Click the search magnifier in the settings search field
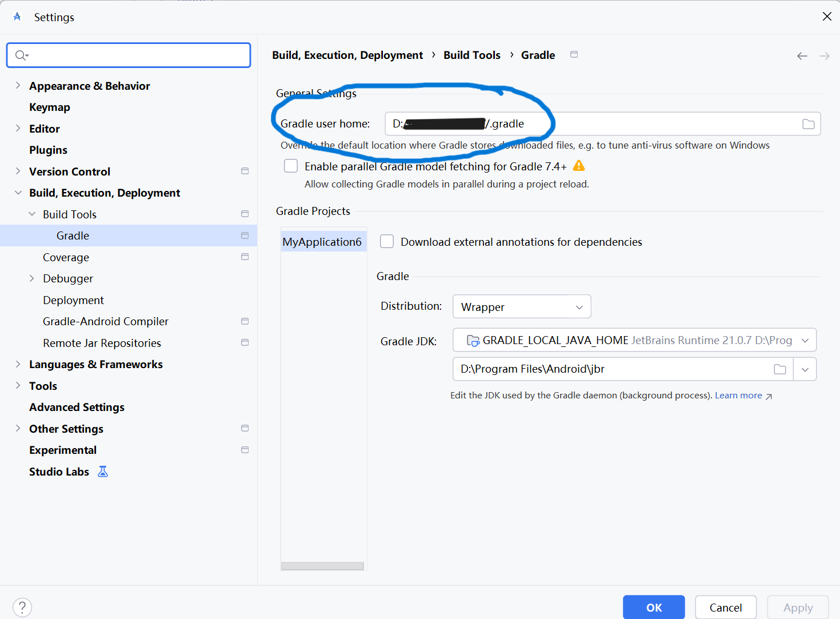Screen dimensions: 840x619 (x=19, y=55)
